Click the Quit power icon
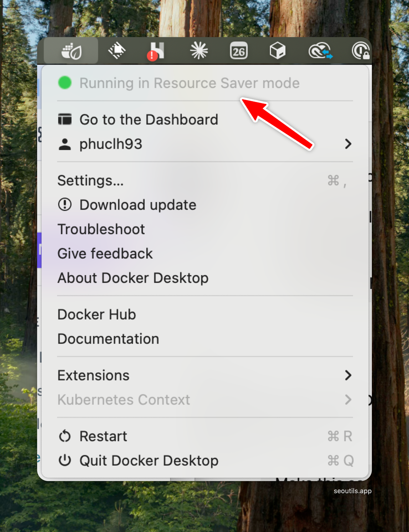This screenshot has height=532, width=409. pos(65,461)
